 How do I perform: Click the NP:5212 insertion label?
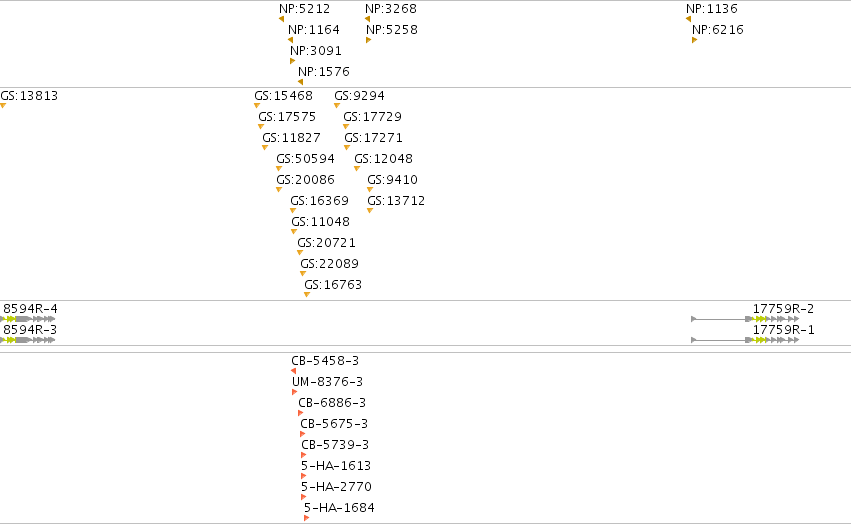click(304, 9)
